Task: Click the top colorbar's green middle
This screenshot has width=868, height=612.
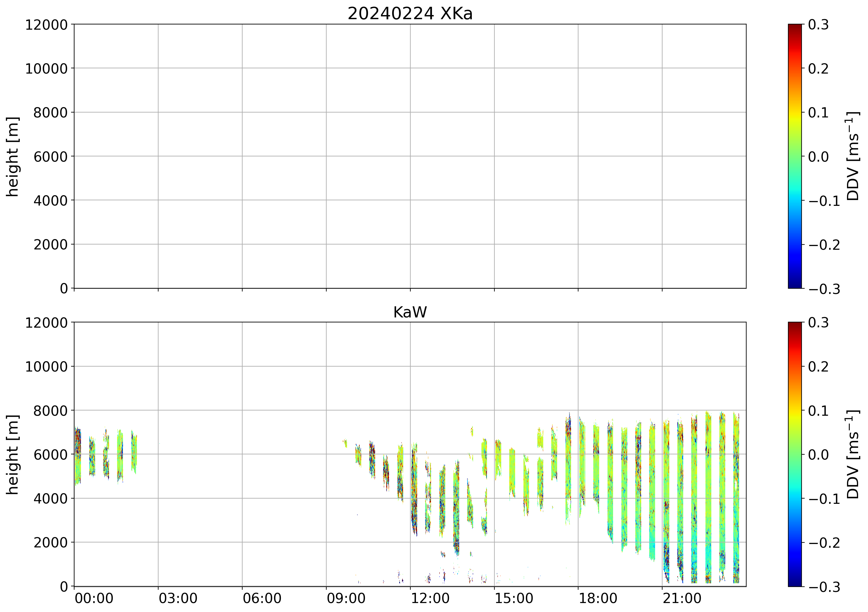Action: (795, 156)
